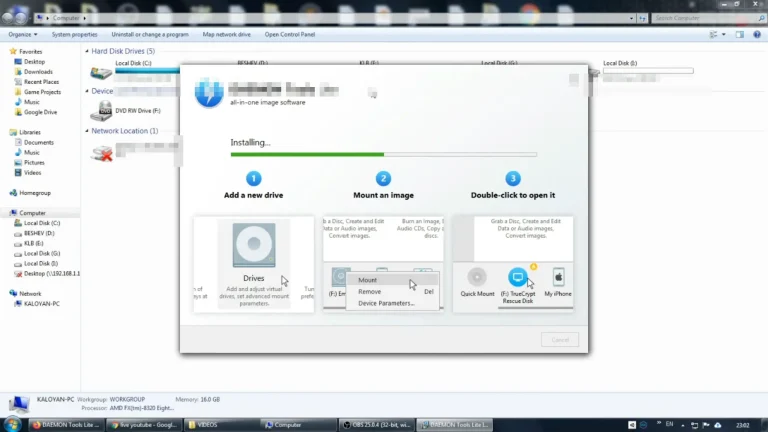Choose Mount in the context menu
This screenshot has height=432, width=768.
coord(392,280)
